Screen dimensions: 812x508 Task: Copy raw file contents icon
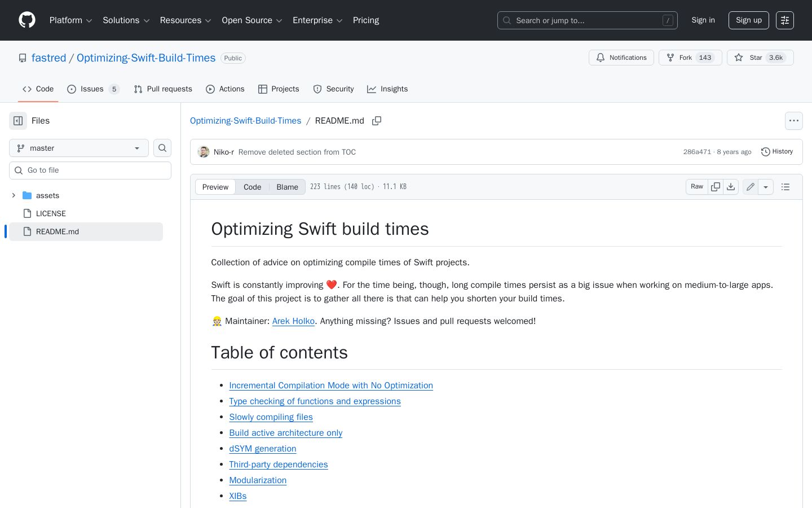point(716,187)
